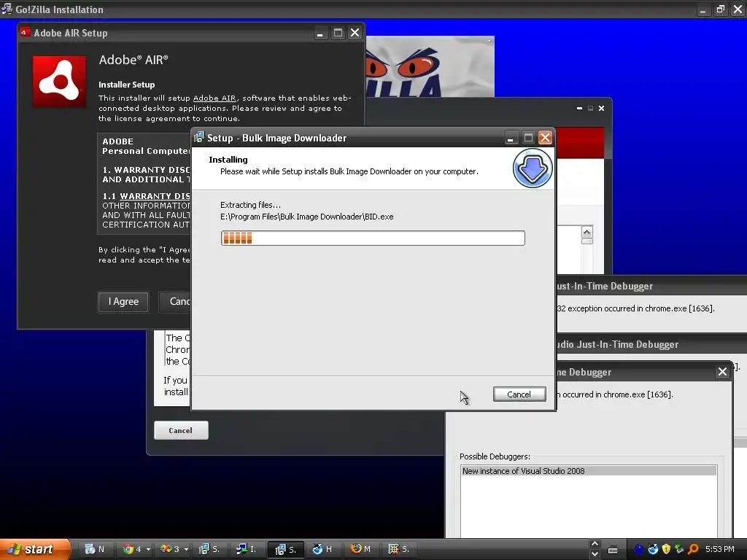Click the blue figure system tray icon
This screenshot has height=560, width=747.
tap(639, 550)
